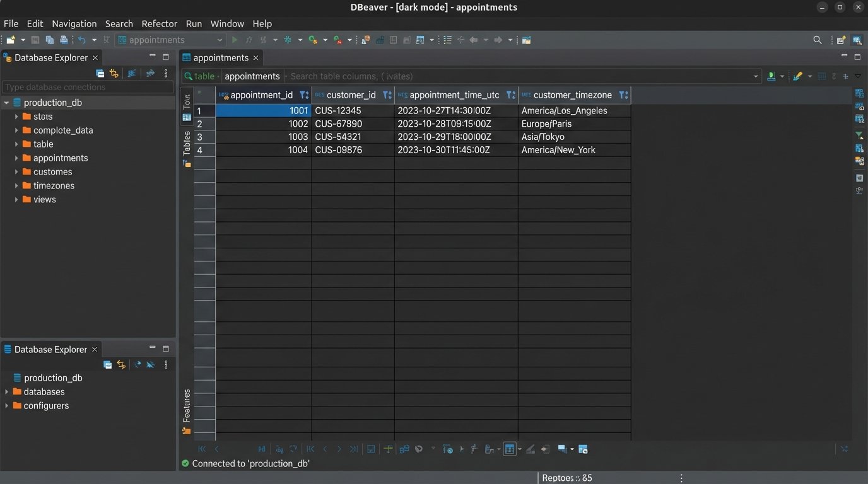Expand the timezones folder in tree
Image resolution: width=868 pixels, height=484 pixels.
(x=16, y=186)
